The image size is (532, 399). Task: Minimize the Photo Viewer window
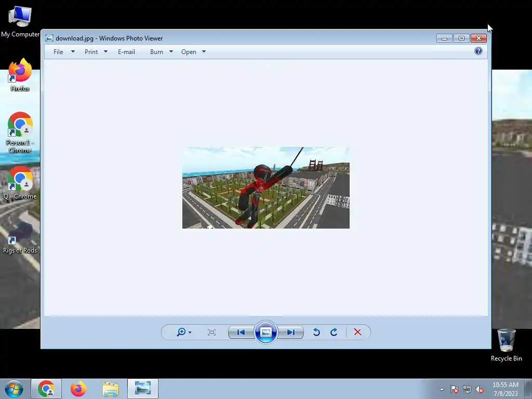pyautogui.click(x=445, y=38)
